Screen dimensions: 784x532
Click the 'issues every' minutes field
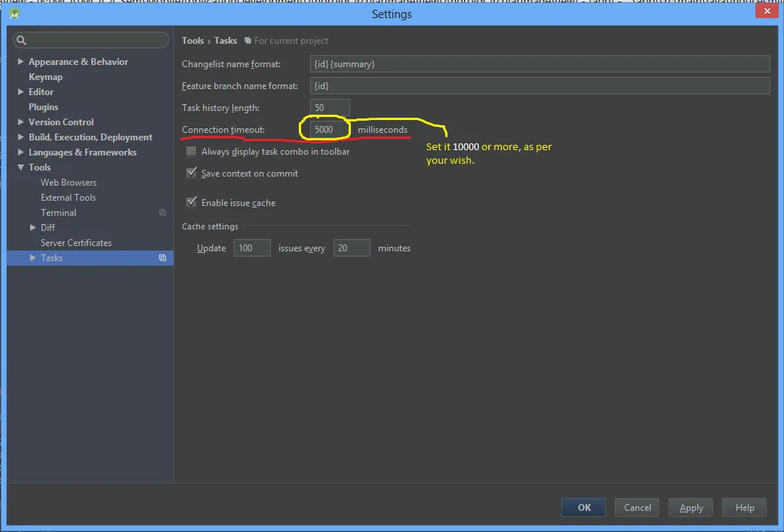point(351,248)
